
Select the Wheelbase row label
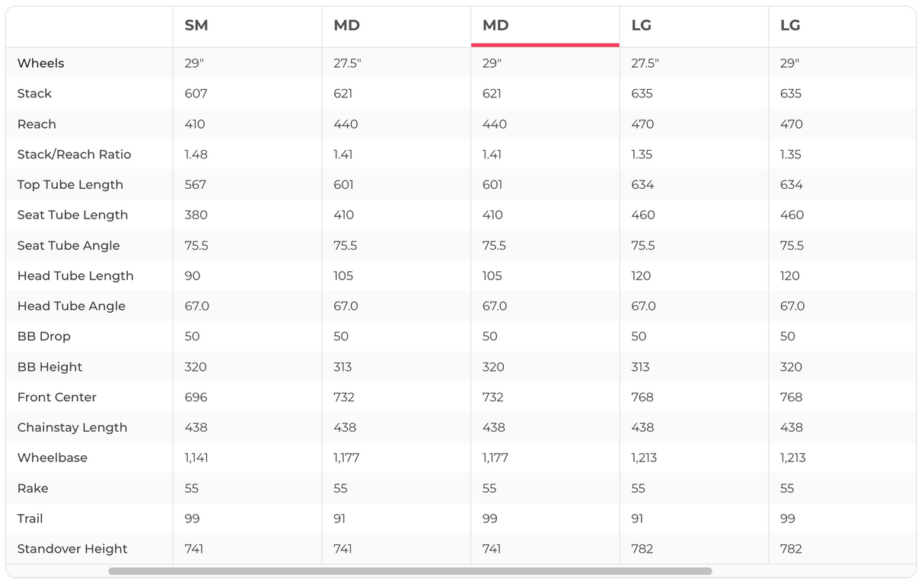point(53,458)
